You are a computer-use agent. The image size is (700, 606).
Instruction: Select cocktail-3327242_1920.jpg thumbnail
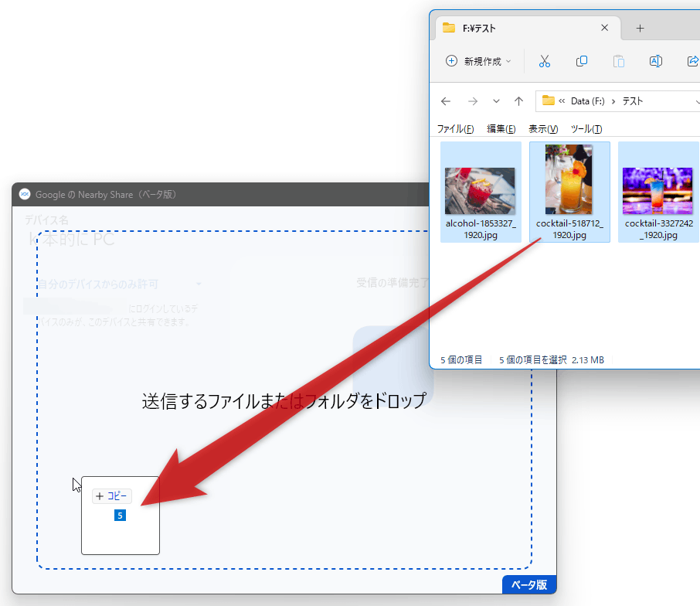tap(658, 192)
